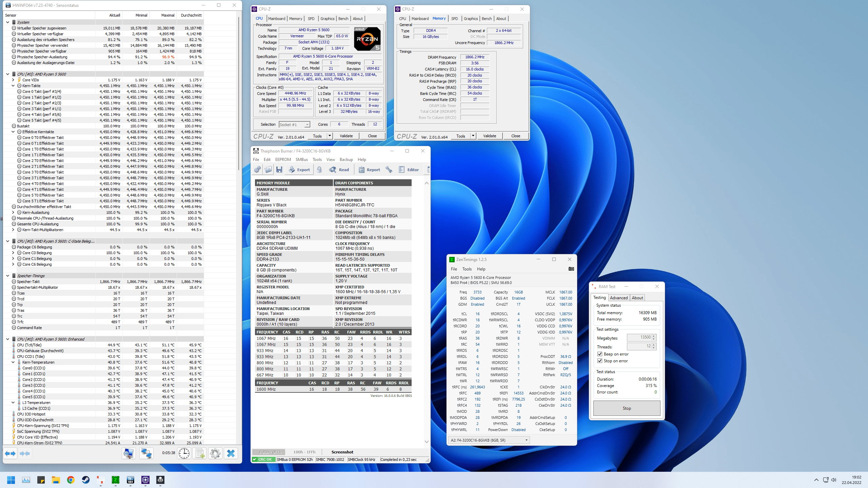Toggle Stop on error checkbox in RAM Test
Image resolution: width=868 pixels, height=488 pixels.
[600, 361]
